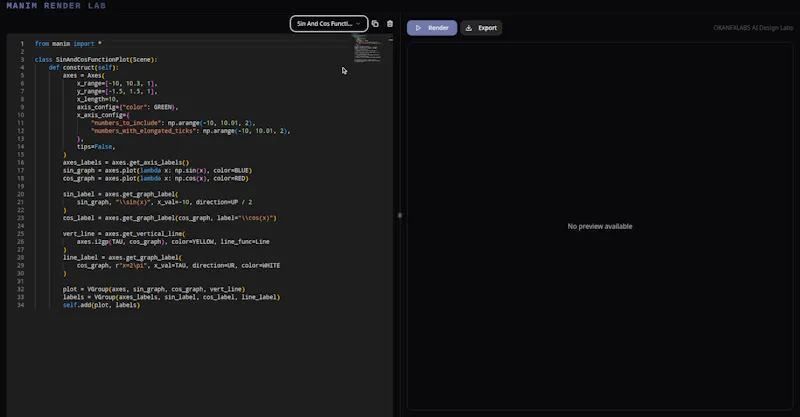The image size is (800, 417).
Task: Click the axes.i2gp(TAU, cos_graph) line
Action: click(173, 241)
